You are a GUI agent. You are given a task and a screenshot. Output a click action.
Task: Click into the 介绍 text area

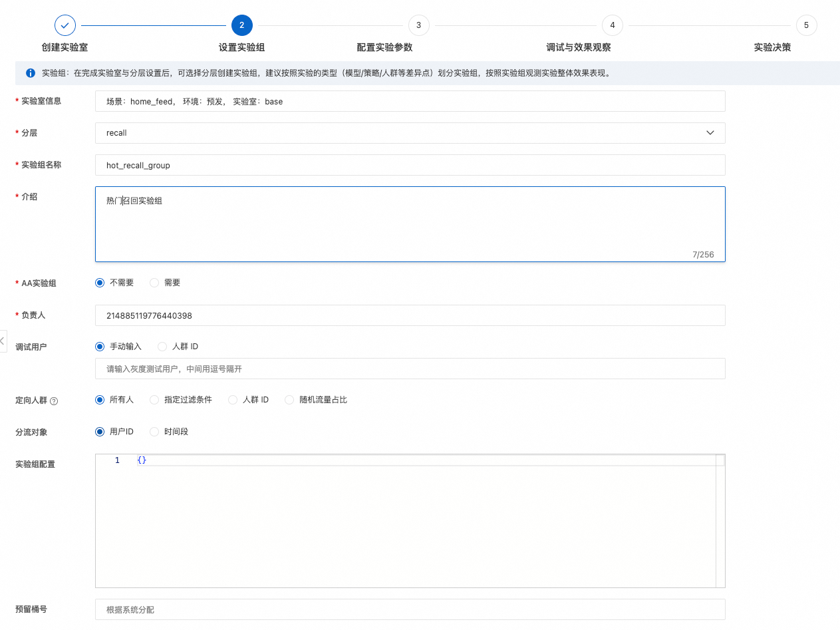[x=410, y=224]
